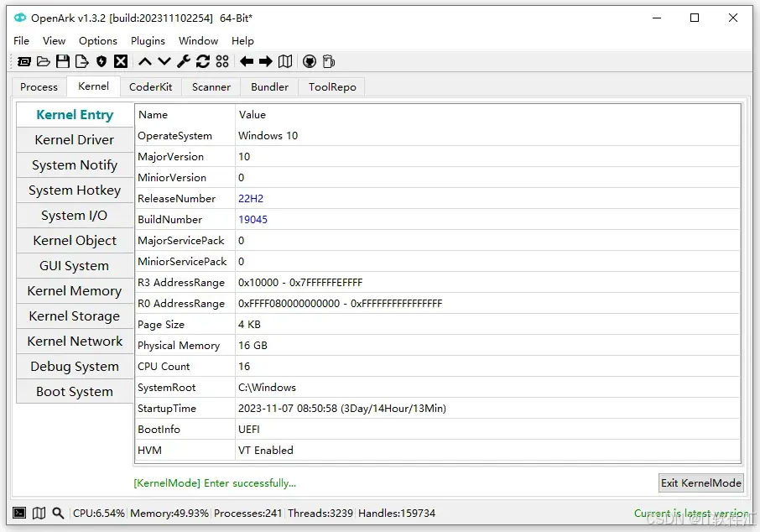
Task: Click the Handles:159734 status entry
Action: (397, 513)
